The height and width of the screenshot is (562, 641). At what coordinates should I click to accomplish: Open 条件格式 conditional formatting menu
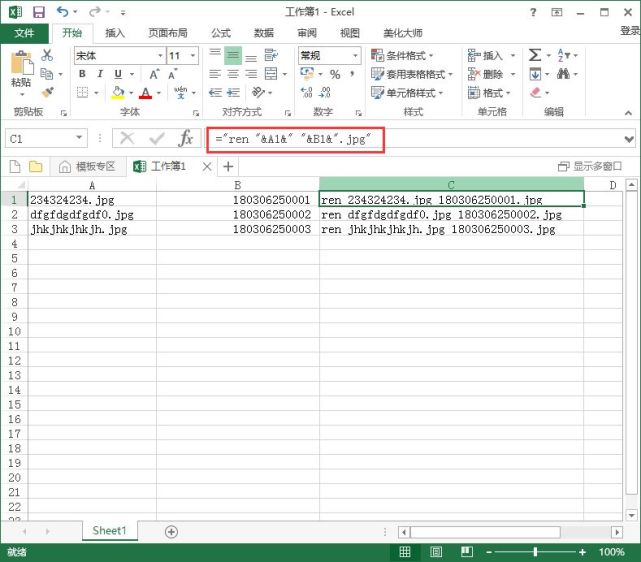click(402, 56)
